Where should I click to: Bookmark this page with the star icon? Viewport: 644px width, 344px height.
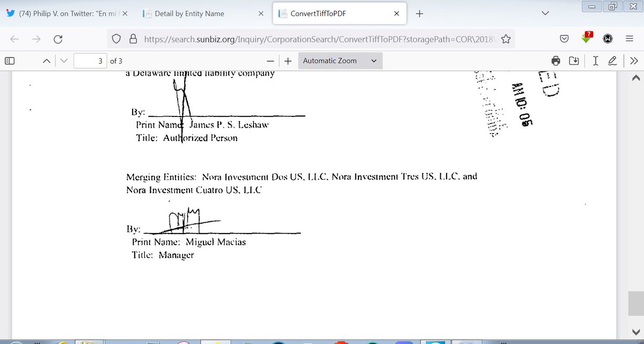click(x=506, y=39)
